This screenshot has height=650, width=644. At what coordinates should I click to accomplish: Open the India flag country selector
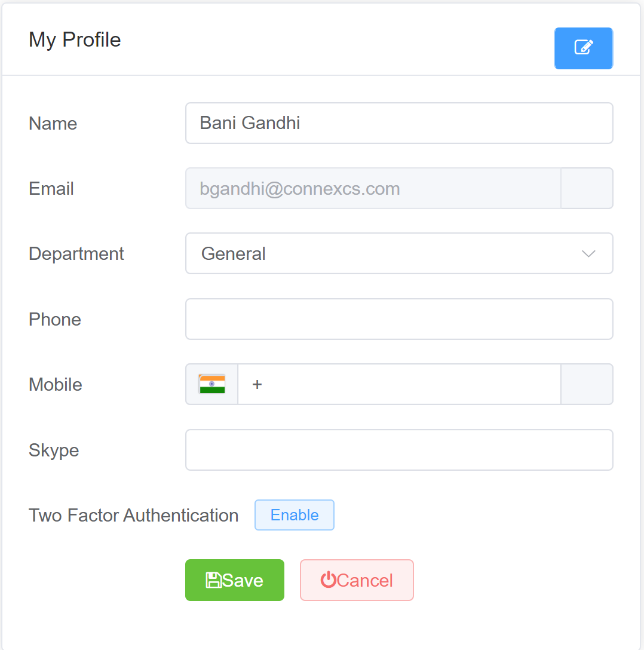coord(211,384)
